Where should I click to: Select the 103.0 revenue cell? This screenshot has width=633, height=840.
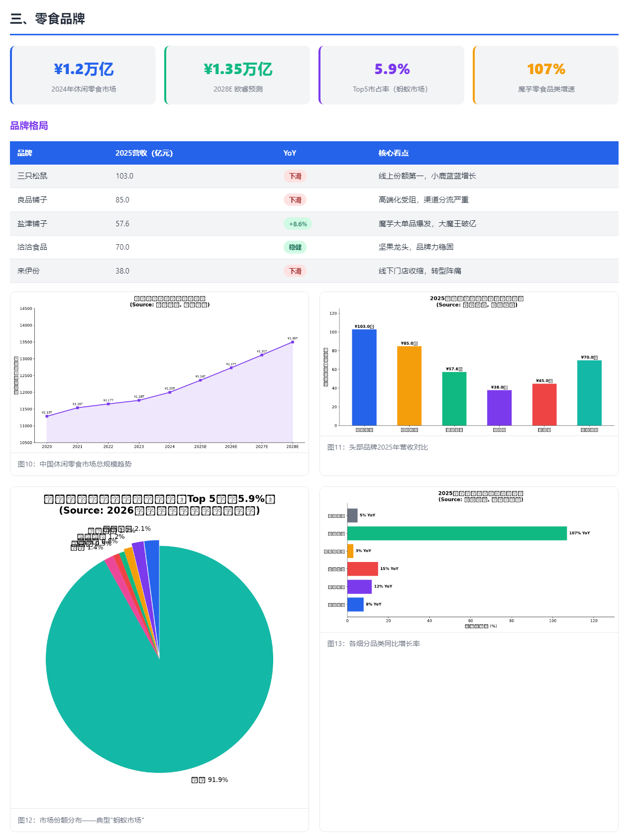coord(124,176)
